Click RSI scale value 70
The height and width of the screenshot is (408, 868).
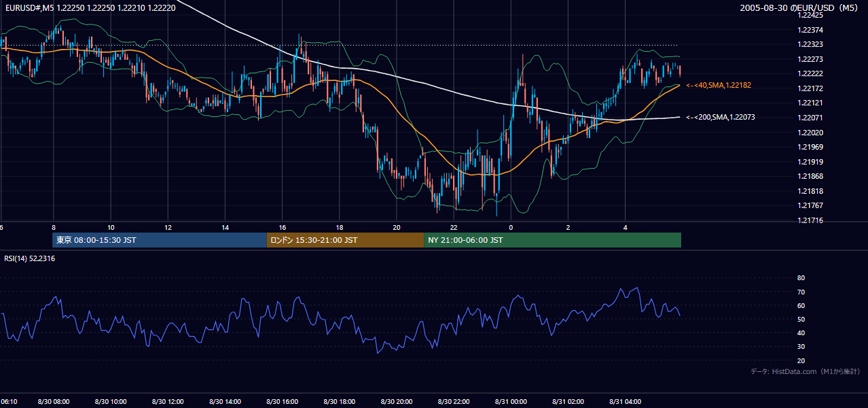(801, 292)
